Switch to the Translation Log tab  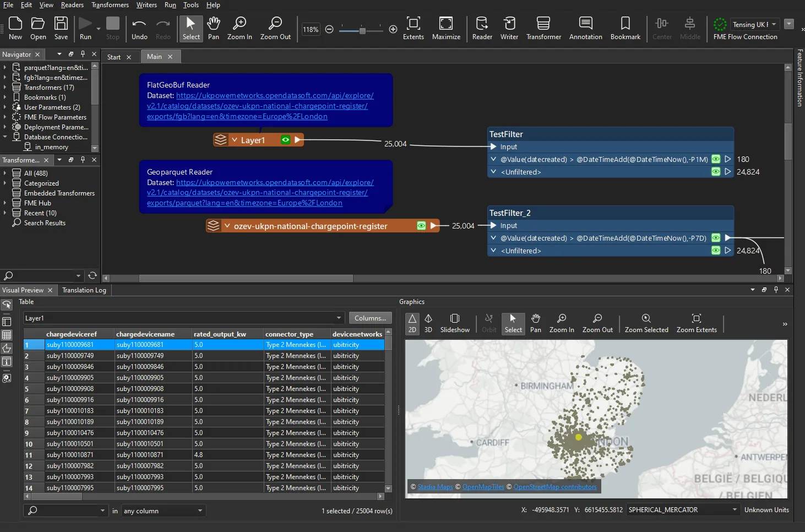click(x=84, y=290)
